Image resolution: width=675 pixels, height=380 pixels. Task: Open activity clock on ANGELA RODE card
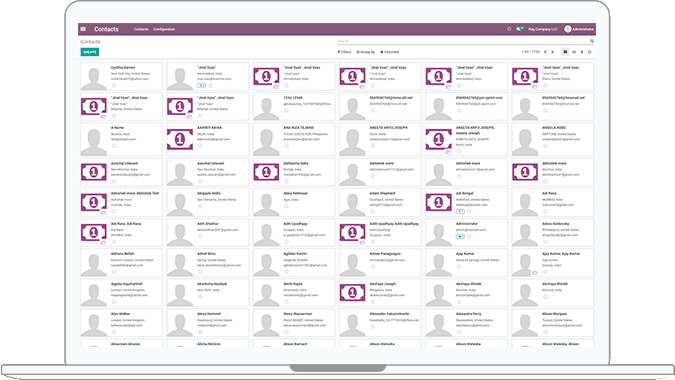(545, 146)
